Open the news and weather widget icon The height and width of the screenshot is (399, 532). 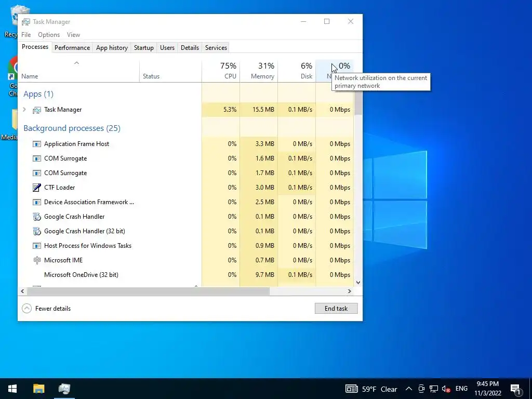pos(352,389)
